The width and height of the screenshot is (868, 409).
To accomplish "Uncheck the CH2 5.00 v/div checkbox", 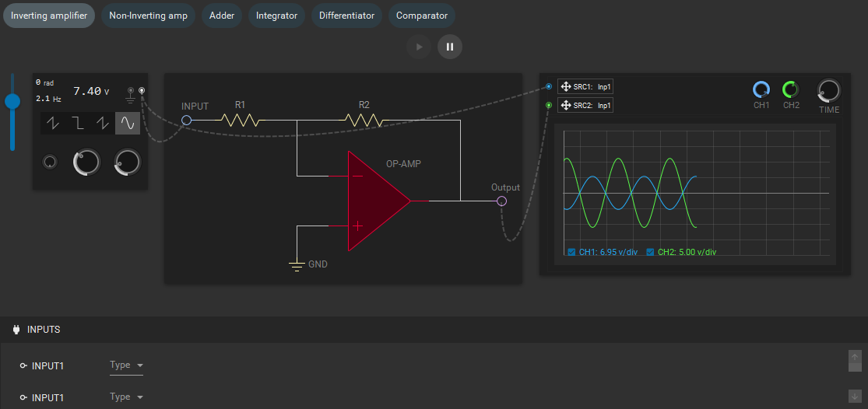I will (651, 252).
